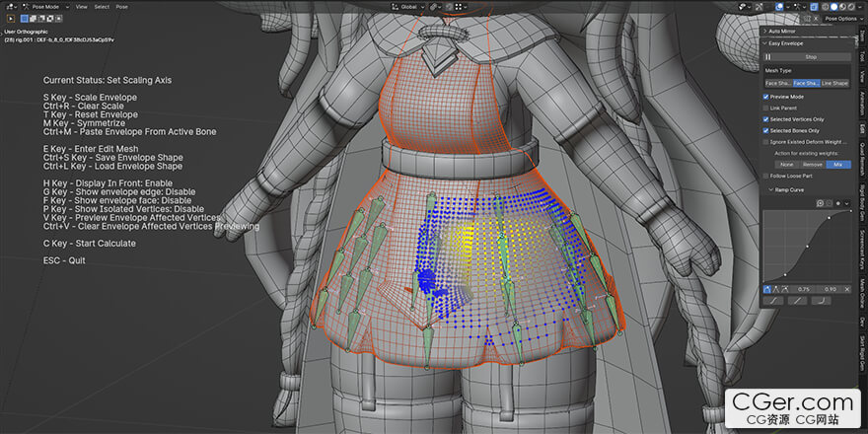The height and width of the screenshot is (434, 868).
Task: Zoom in on the ramp curve editor
Action: 821,203
